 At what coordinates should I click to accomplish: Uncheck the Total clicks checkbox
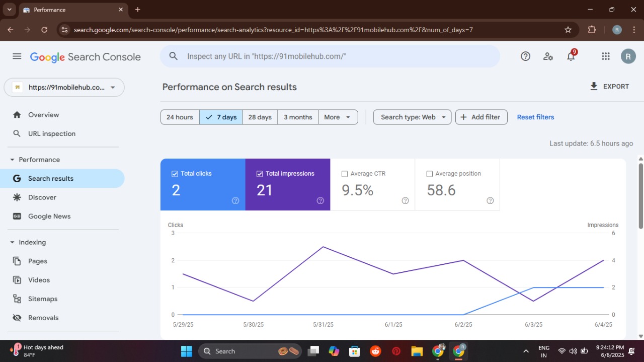coord(175,174)
